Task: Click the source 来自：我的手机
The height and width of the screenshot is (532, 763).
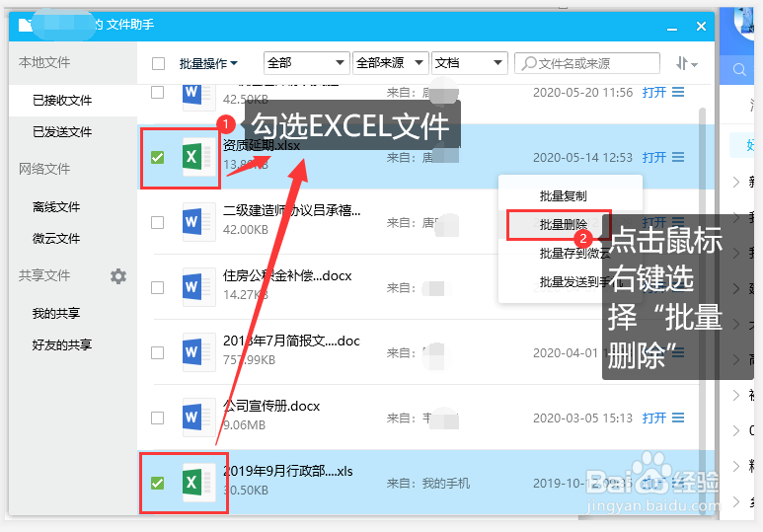Action: pos(428,484)
